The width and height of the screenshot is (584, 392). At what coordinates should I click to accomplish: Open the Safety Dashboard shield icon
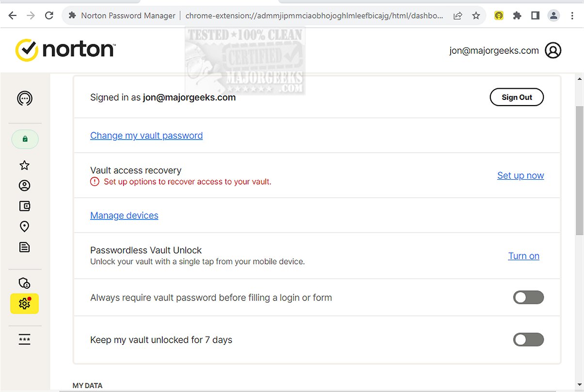(25, 283)
